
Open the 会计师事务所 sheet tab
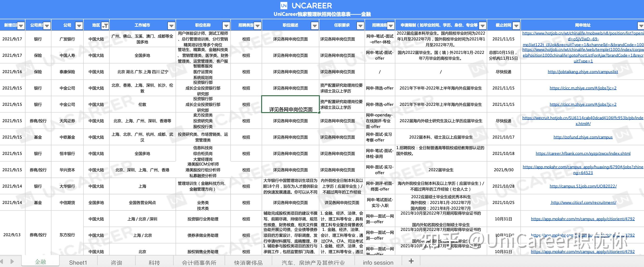(199, 262)
